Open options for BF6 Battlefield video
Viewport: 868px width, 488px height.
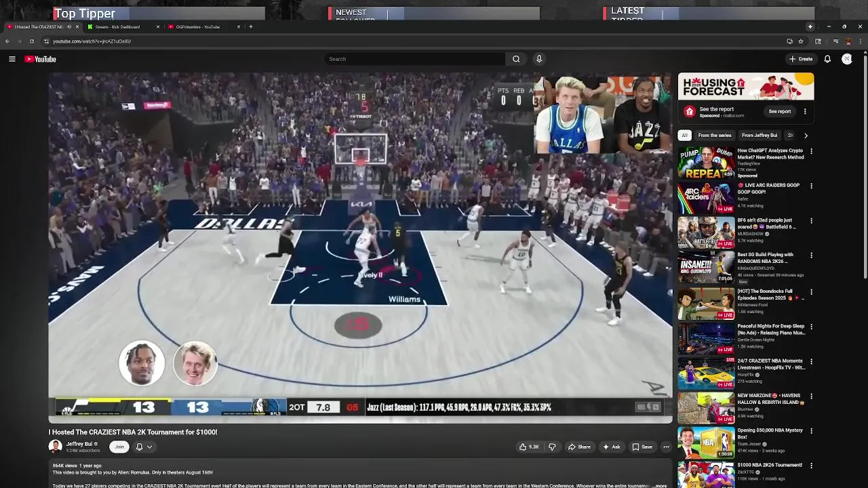tap(811, 220)
